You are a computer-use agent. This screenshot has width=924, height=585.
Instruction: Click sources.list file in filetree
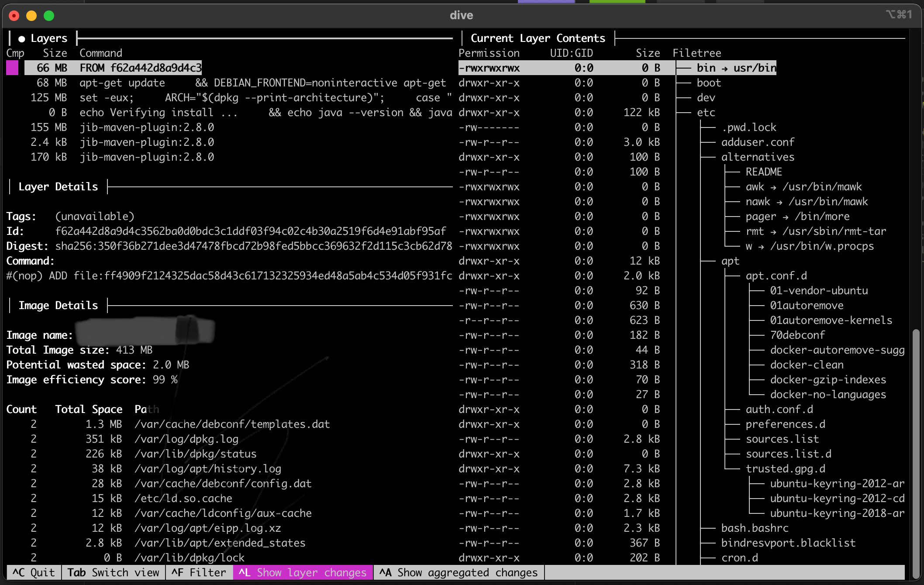[x=782, y=439]
